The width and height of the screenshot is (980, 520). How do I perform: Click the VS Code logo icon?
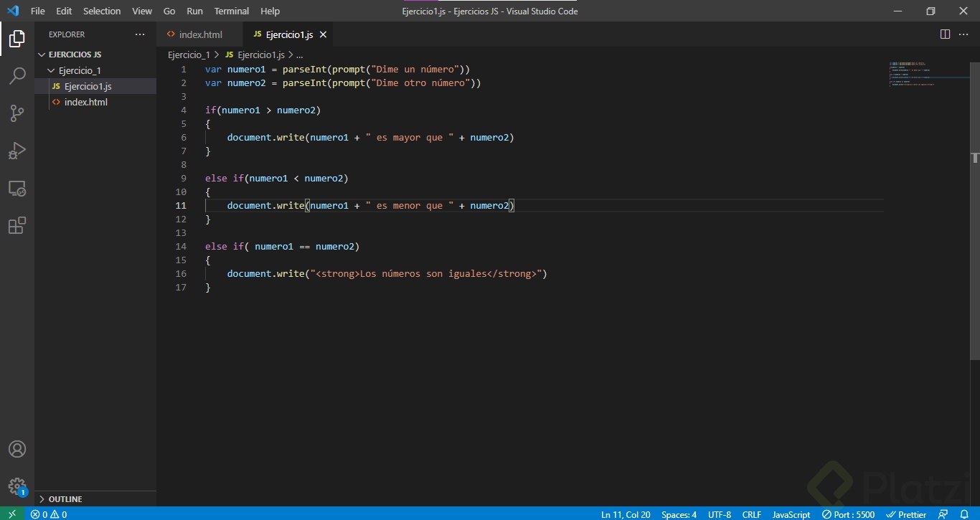coord(12,11)
